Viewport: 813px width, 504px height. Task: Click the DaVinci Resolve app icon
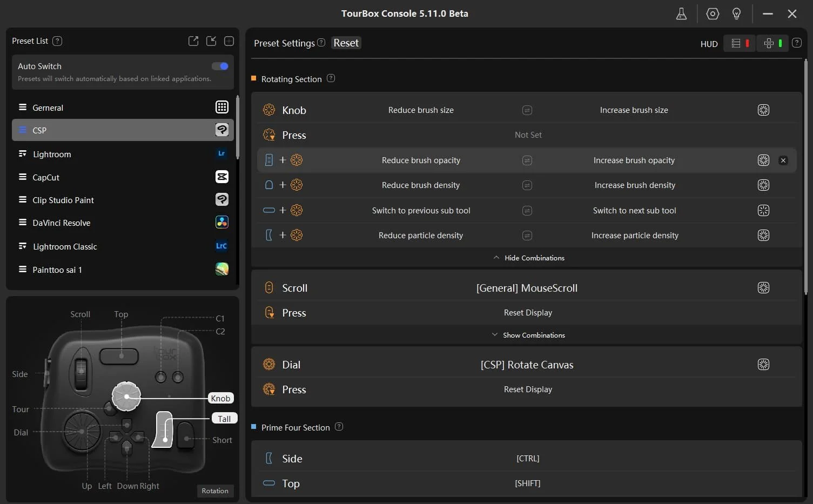(x=221, y=222)
